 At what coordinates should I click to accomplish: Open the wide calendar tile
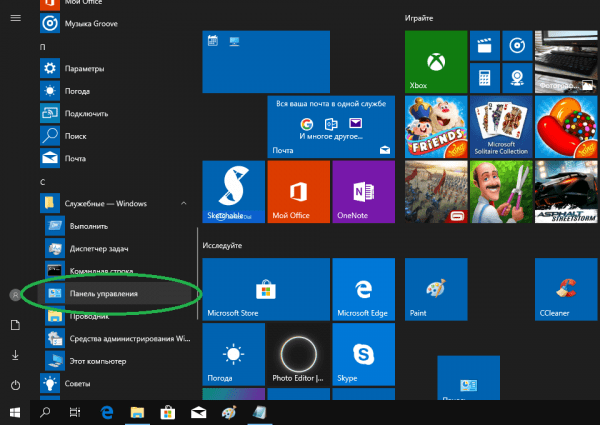click(x=266, y=62)
